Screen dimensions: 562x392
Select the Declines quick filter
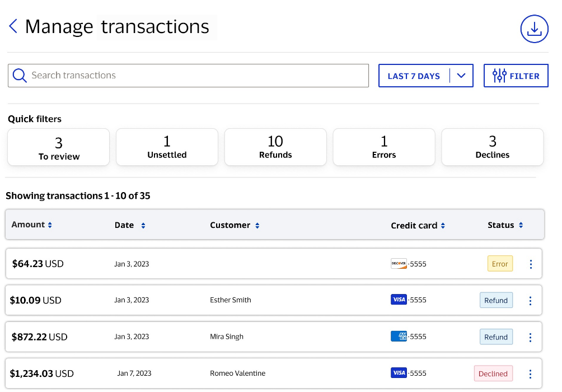click(x=493, y=147)
